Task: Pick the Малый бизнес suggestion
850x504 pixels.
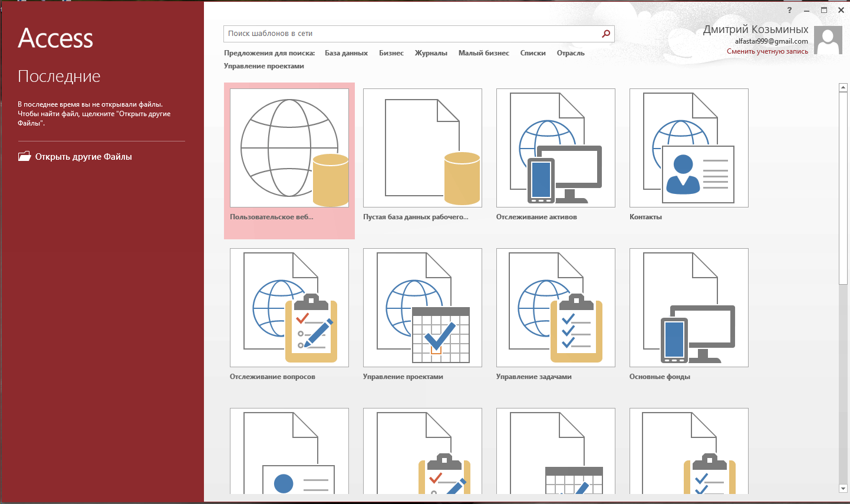Action: coord(484,53)
